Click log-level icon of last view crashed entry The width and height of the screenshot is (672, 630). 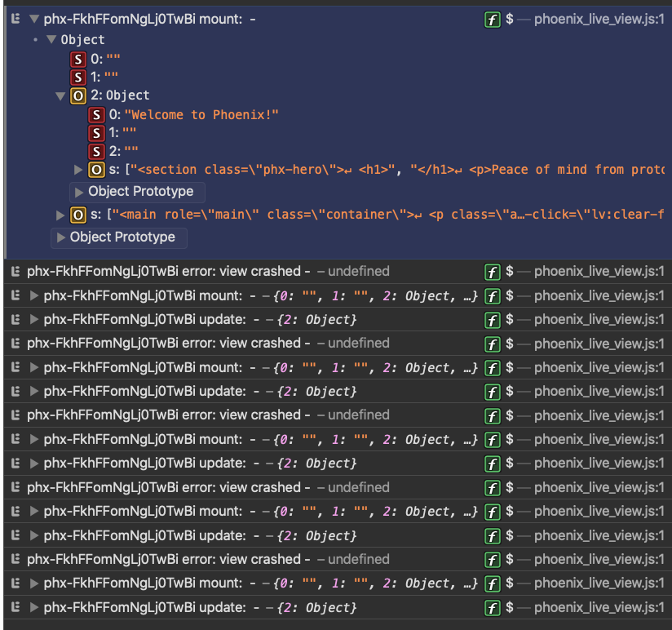[15, 559]
